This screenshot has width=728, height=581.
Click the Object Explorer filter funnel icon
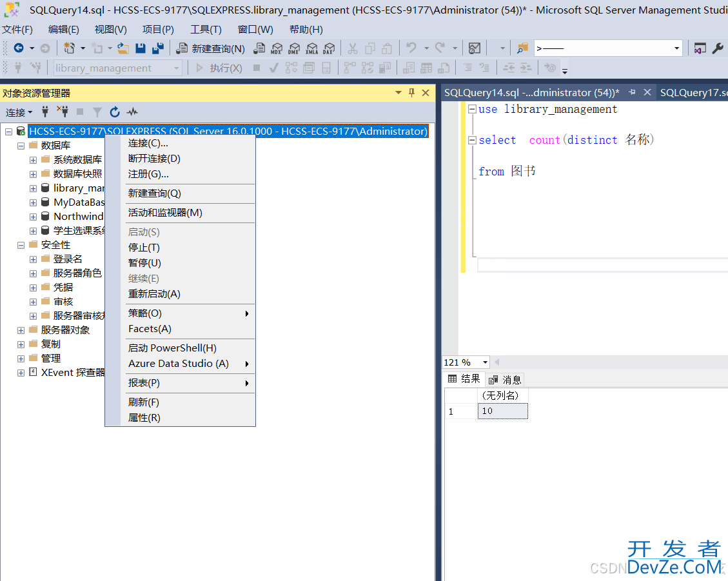pos(97,112)
